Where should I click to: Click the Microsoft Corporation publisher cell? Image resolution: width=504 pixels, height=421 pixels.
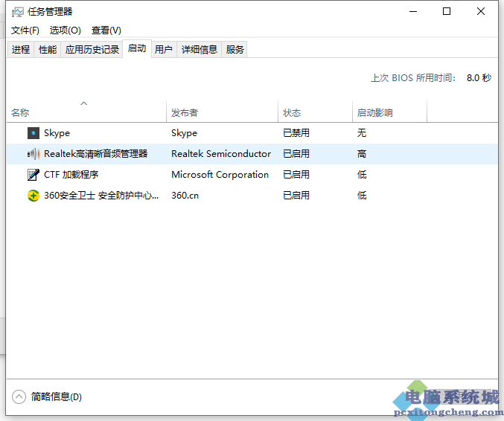[220, 175]
